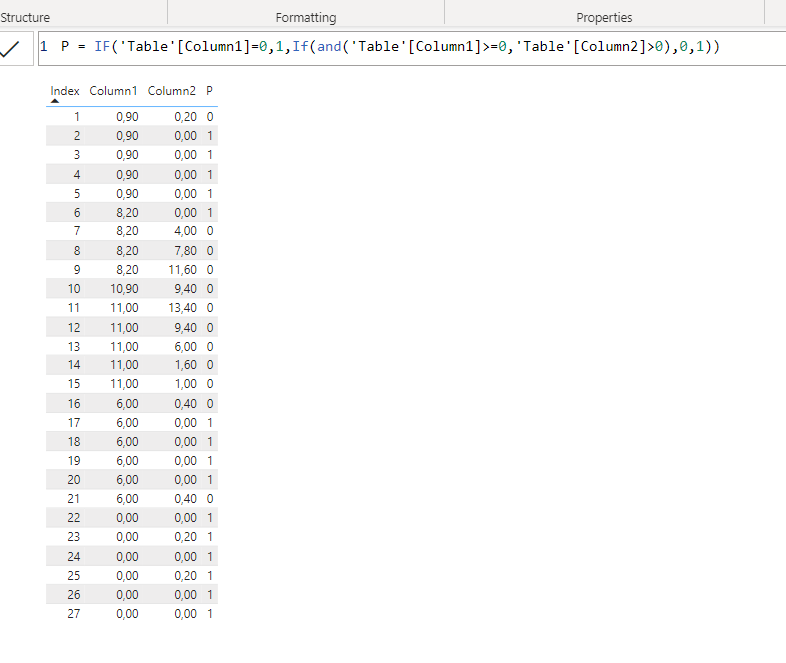786x663 pixels.
Task: Select the P value in row 4
Action: (210, 175)
